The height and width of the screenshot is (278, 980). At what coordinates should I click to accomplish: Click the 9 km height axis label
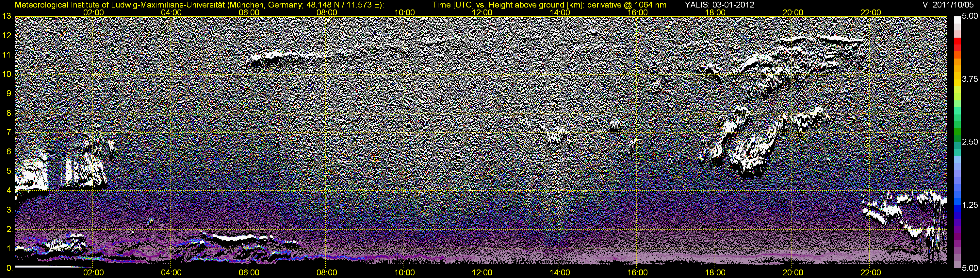point(9,94)
